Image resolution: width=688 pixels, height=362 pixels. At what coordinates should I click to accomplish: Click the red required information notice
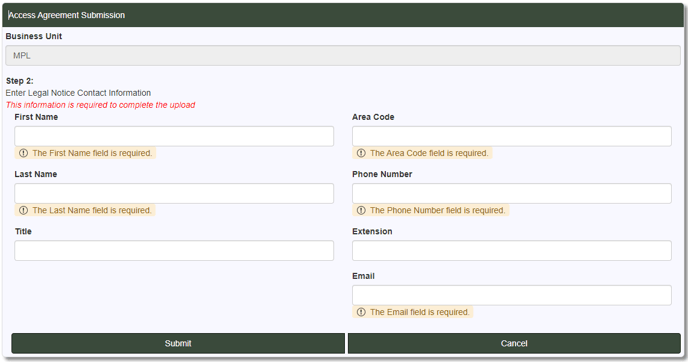[100, 105]
